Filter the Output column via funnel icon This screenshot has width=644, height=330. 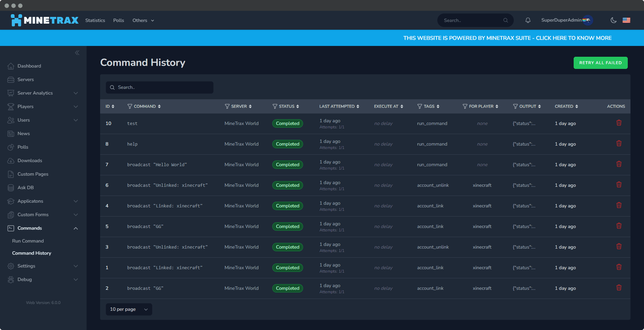click(x=515, y=106)
